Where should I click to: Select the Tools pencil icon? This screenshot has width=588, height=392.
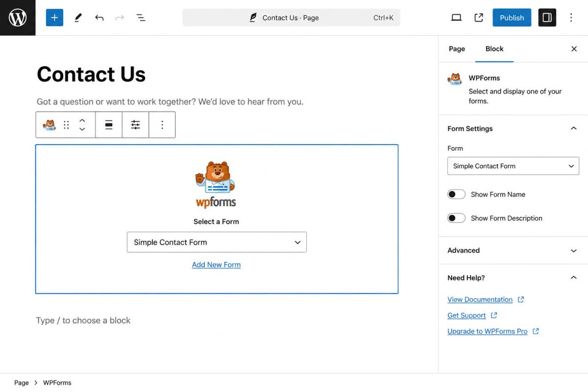click(x=78, y=18)
